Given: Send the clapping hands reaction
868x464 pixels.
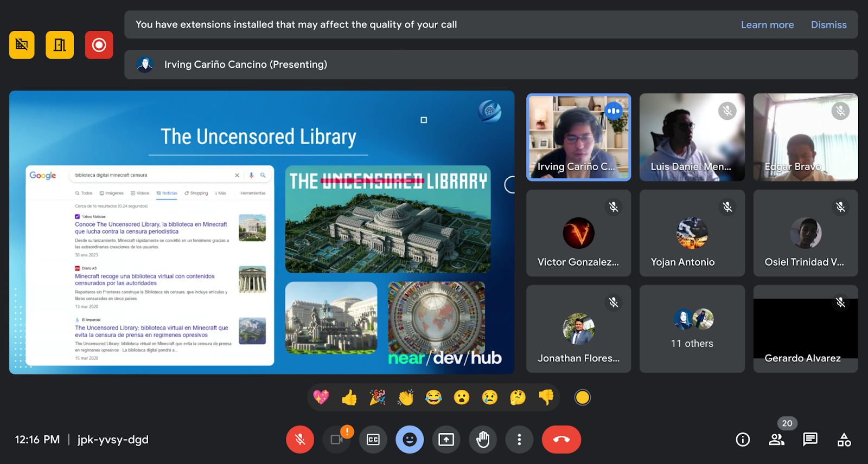Looking at the screenshot, I should tap(406, 397).
